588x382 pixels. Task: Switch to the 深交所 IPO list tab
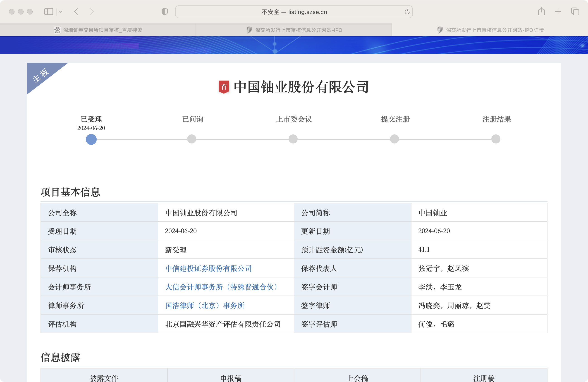pos(294,30)
